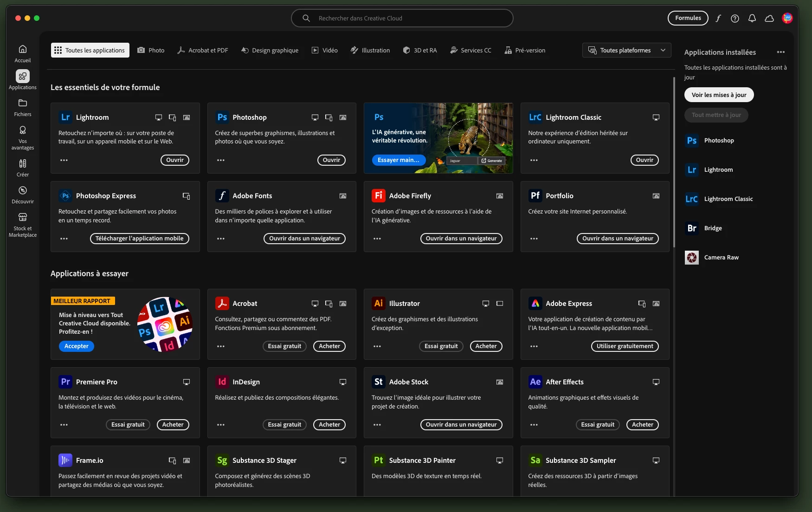
Task: Open Toutes plateformes dropdown
Action: coord(626,50)
